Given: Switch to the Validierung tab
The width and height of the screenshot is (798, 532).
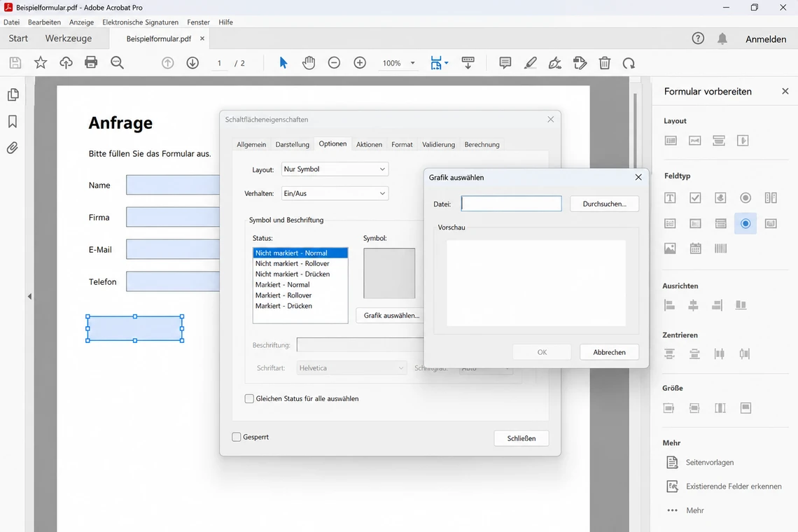Looking at the screenshot, I should point(438,145).
